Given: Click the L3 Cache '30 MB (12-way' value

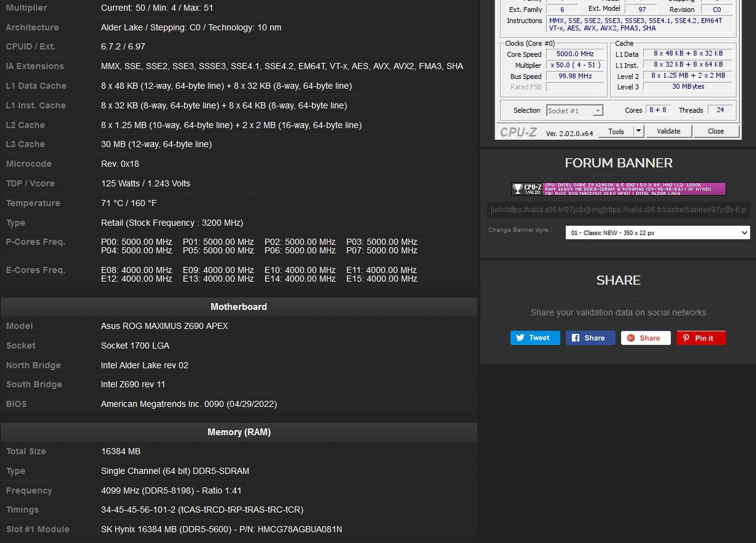Looking at the screenshot, I should [156, 144].
